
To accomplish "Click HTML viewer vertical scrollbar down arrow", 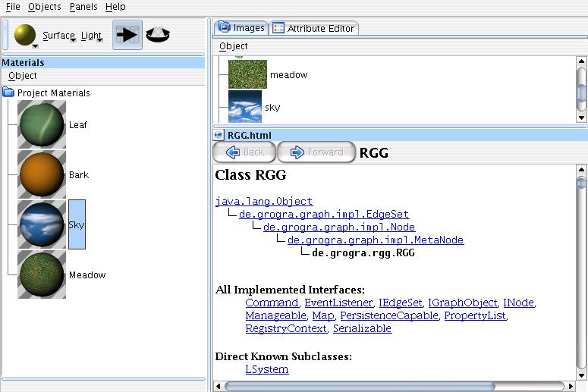I will click(581, 375).
